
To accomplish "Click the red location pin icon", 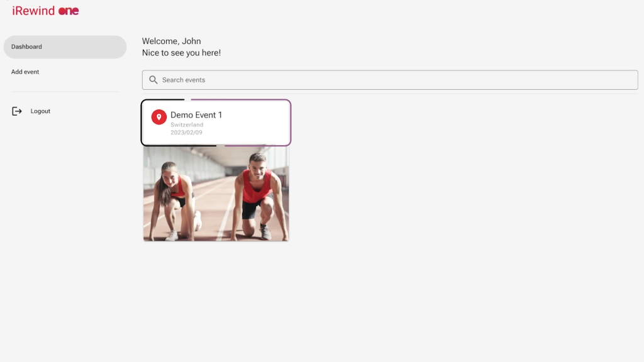I will 158,117.
